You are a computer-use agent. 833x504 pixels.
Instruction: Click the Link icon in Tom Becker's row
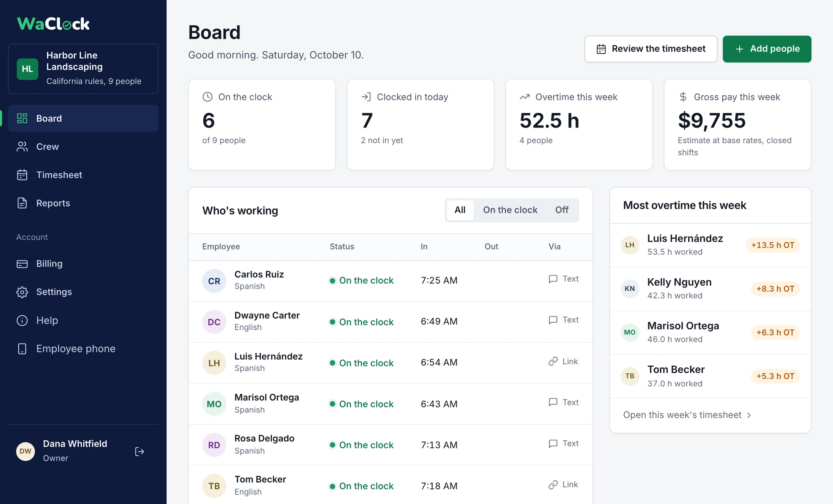(x=553, y=484)
